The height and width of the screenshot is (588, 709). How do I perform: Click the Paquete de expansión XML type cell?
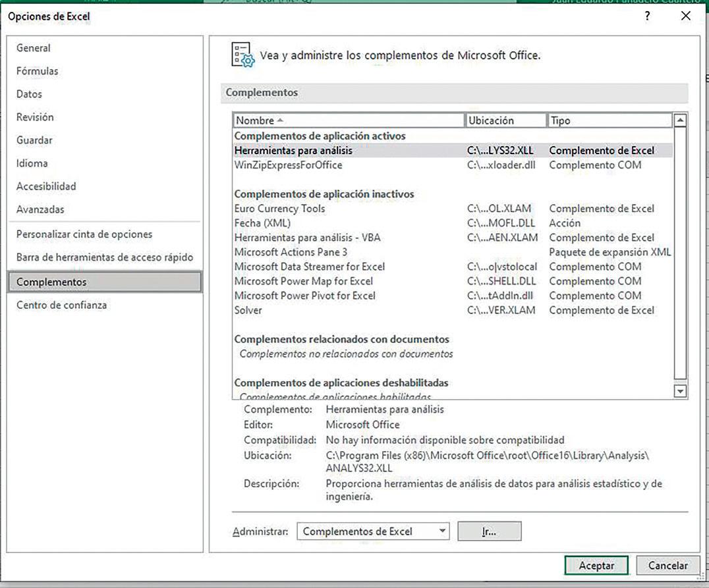click(x=610, y=252)
